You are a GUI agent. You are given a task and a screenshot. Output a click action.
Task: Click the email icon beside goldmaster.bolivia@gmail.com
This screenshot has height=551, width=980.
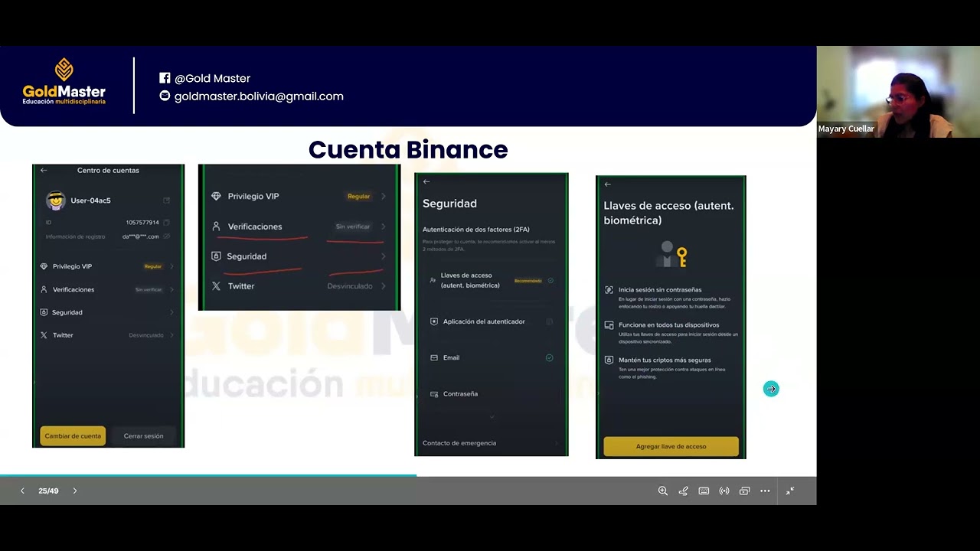(x=165, y=96)
